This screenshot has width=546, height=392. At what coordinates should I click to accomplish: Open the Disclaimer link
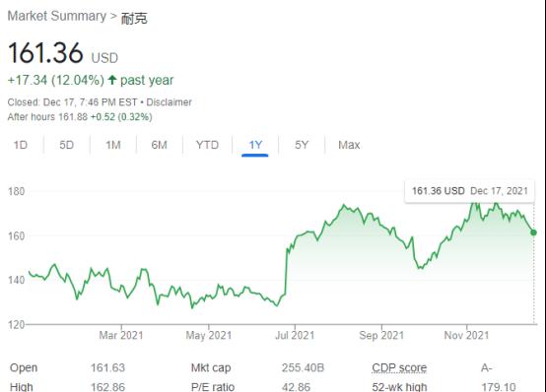169,102
